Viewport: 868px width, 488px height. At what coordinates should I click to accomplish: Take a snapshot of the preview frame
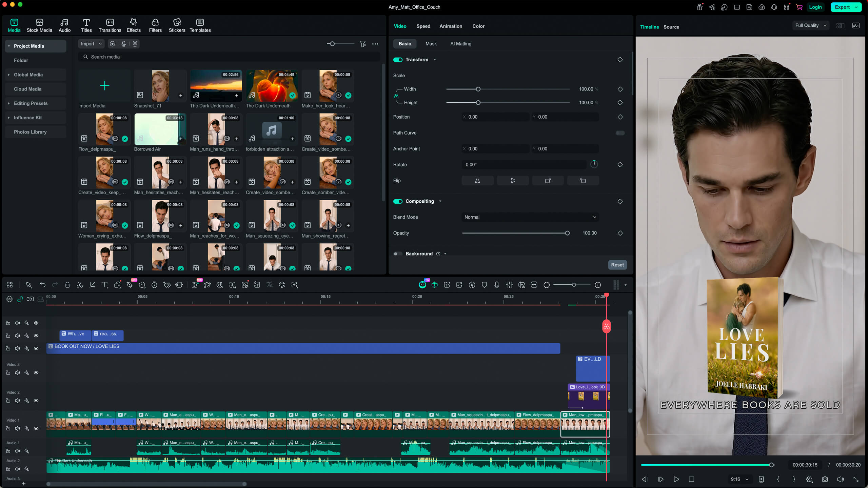click(x=825, y=479)
